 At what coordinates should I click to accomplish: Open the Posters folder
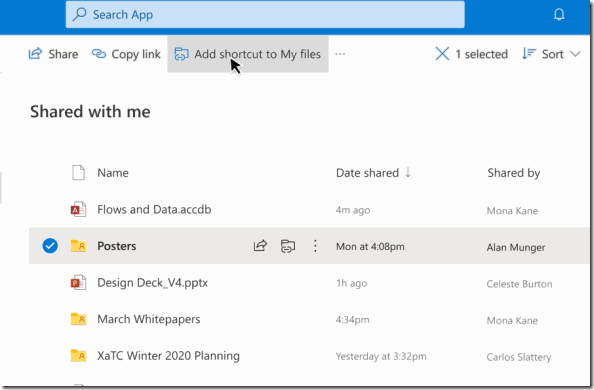[117, 246]
